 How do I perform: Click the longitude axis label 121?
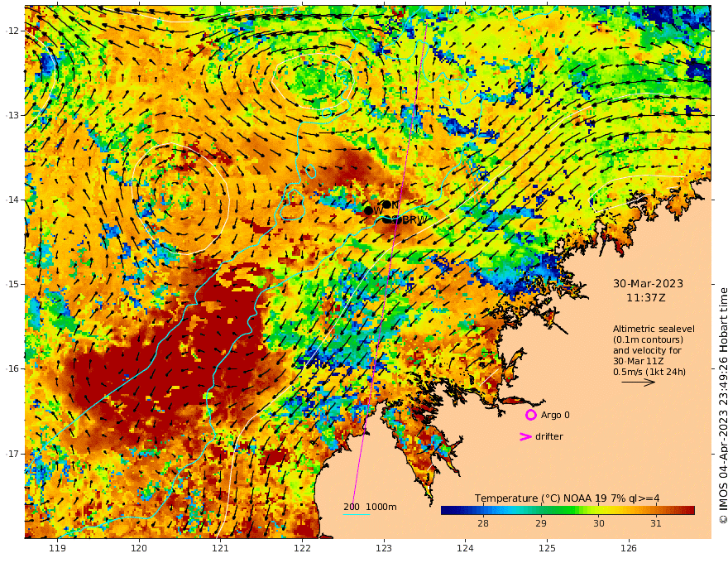pos(221,549)
